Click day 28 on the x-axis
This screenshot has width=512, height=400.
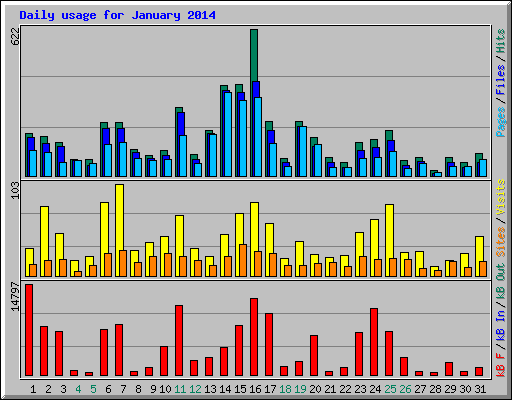click(435, 389)
